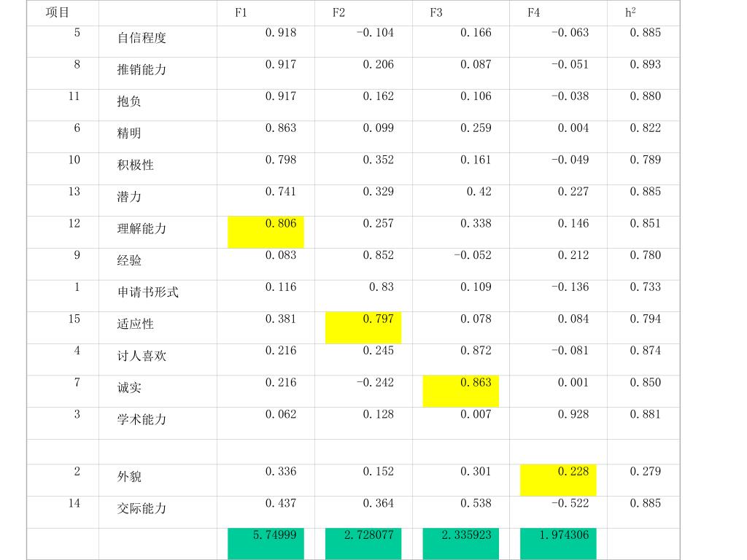Image resolution: width=747 pixels, height=560 pixels.
Task: Select the 0.42 value in 潜力 row
Action: click(x=479, y=192)
